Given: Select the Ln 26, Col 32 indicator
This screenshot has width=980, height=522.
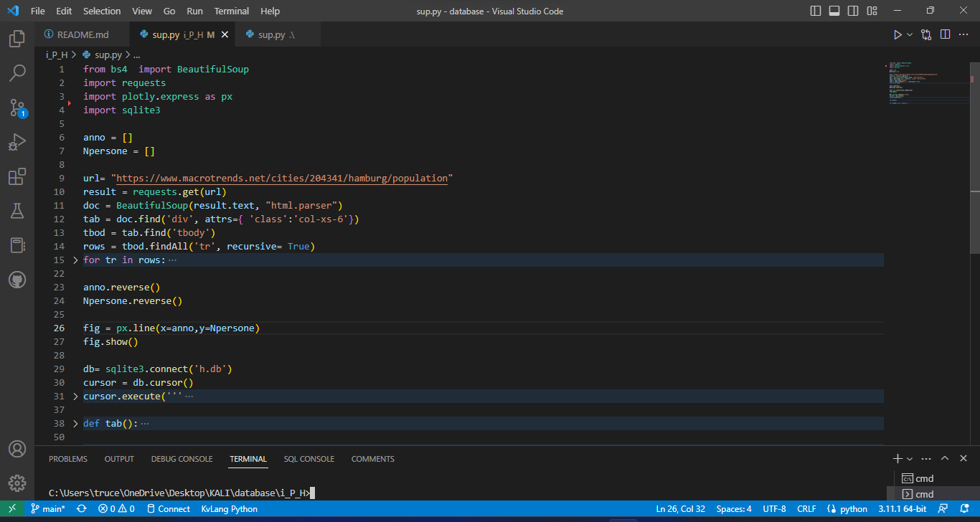Looking at the screenshot, I should (x=680, y=508).
